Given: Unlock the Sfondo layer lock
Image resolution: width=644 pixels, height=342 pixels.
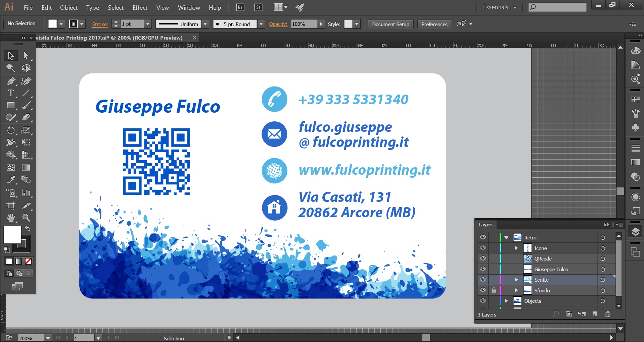Looking at the screenshot, I should point(494,290).
